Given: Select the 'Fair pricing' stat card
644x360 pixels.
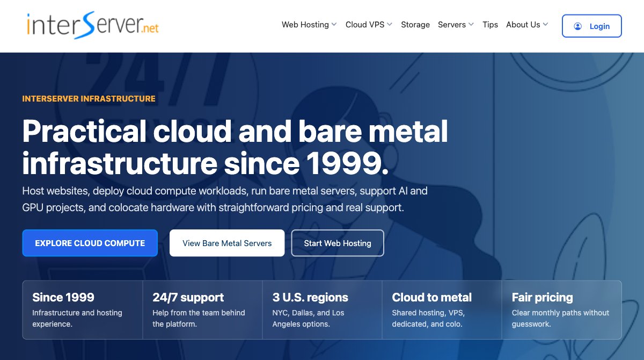Looking at the screenshot, I should [x=561, y=310].
